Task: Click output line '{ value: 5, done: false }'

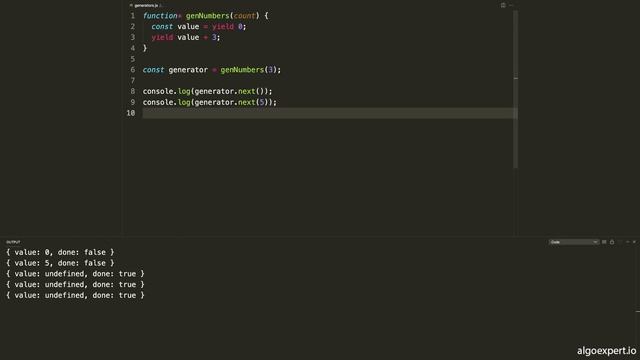Action: 60,263
